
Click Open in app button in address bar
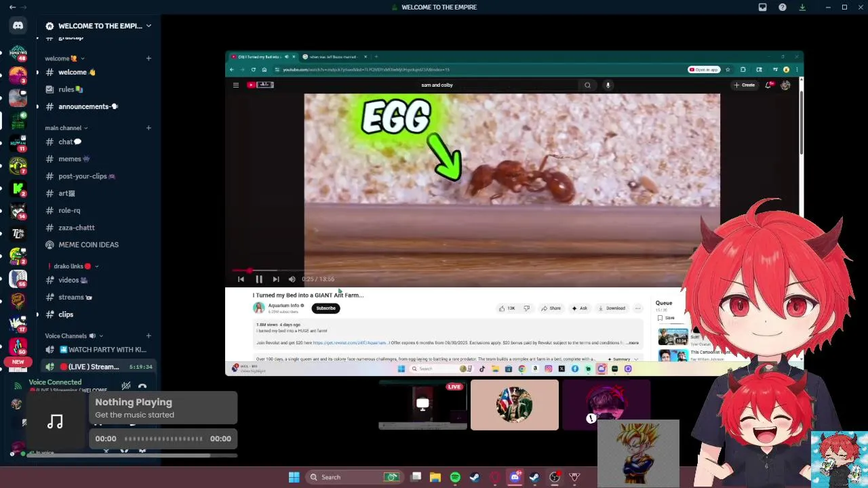(703, 70)
